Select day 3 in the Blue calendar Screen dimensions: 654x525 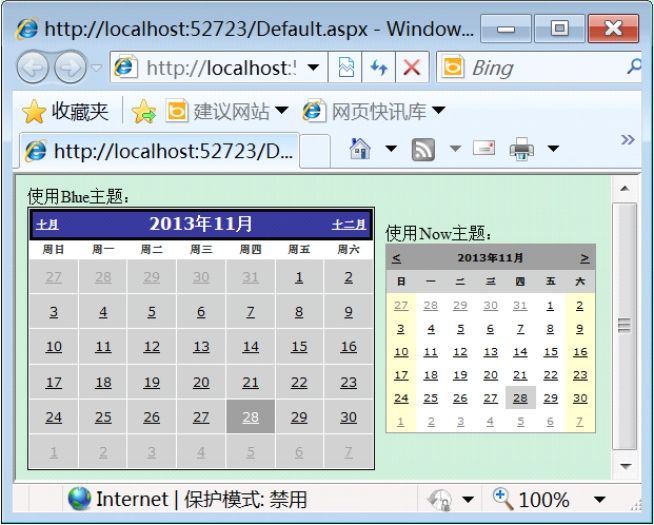pyautogui.click(x=53, y=311)
